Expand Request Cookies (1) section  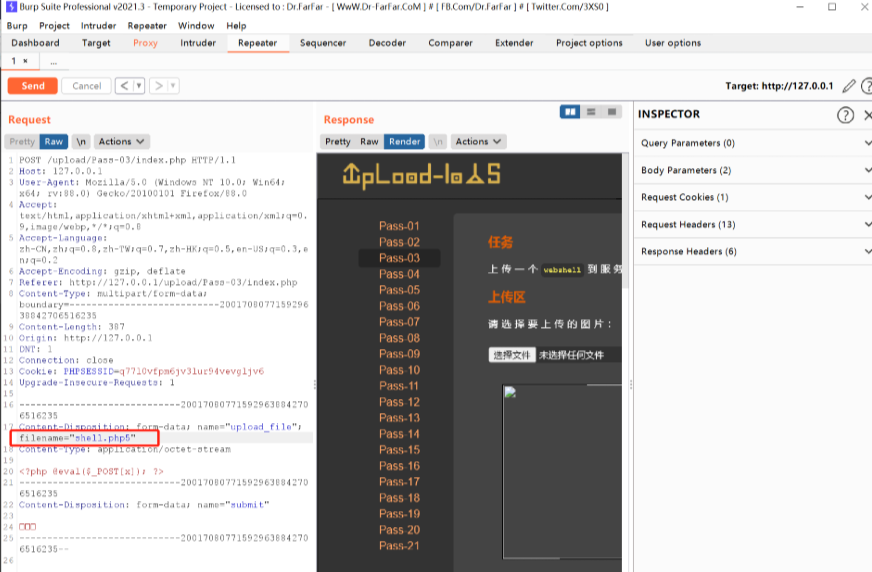(x=753, y=197)
